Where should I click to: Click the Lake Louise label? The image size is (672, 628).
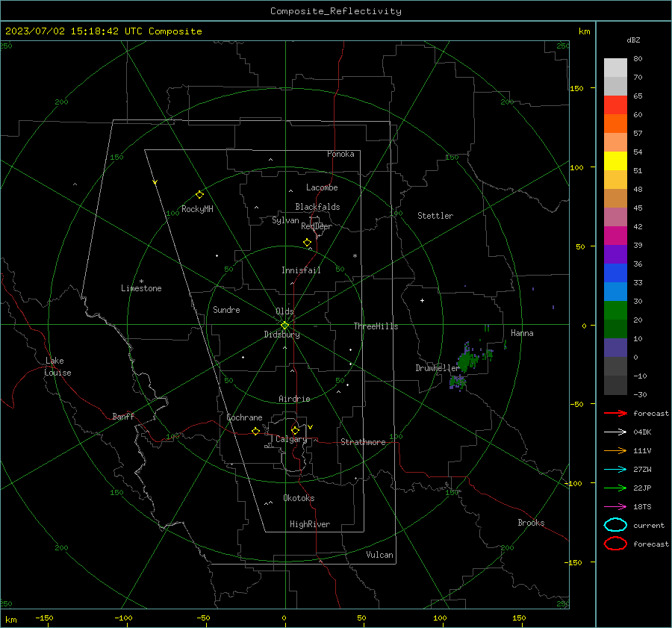(x=57, y=367)
